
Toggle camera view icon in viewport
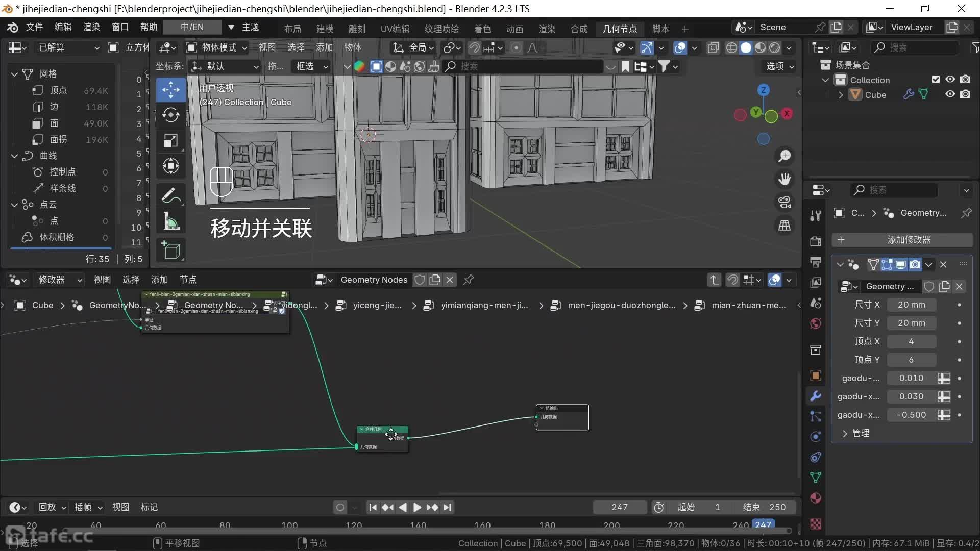point(785,203)
